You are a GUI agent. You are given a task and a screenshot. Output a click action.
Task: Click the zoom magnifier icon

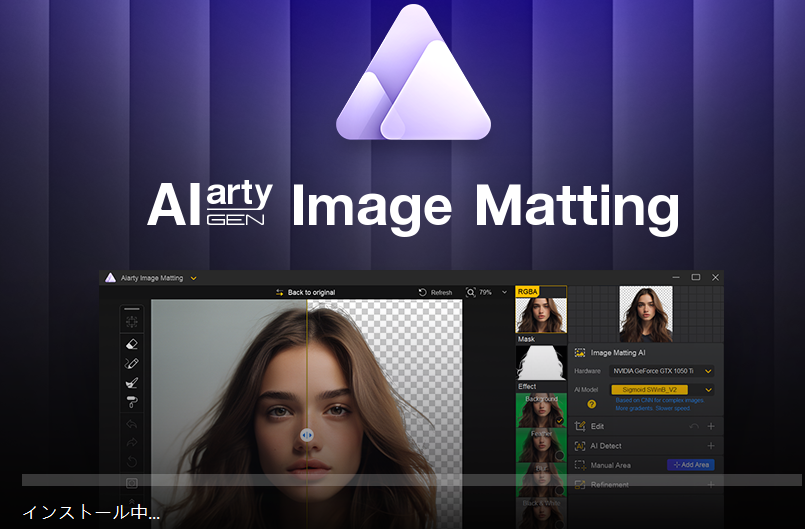tap(470, 292)
